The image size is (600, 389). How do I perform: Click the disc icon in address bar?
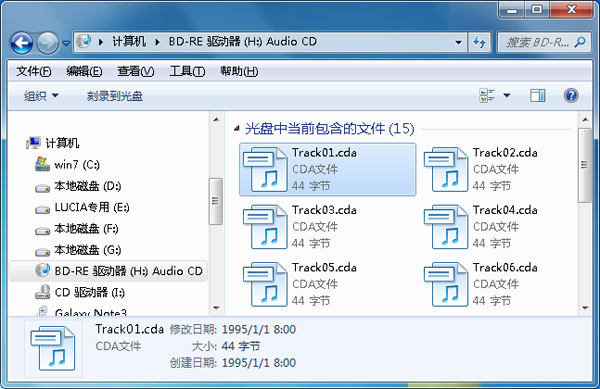pos(83,41)
